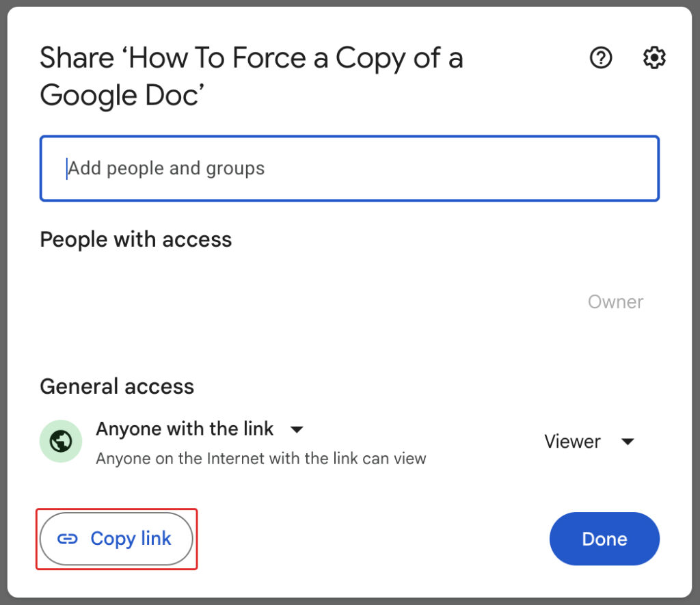This screenshot has width=700, height=605.
Task: Open the Viewer role dropdown
Action: [589, 442]
